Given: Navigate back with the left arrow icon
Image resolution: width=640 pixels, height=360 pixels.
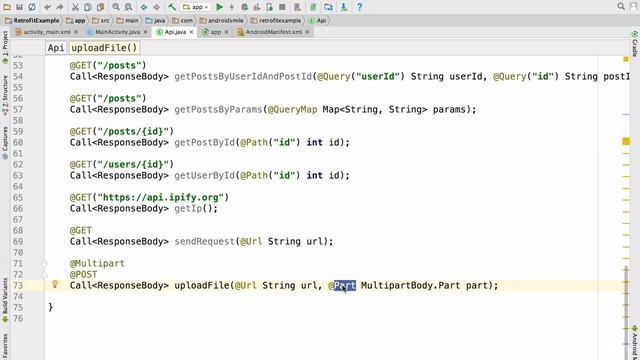Looking at the screenshot, I should [144, 7].
